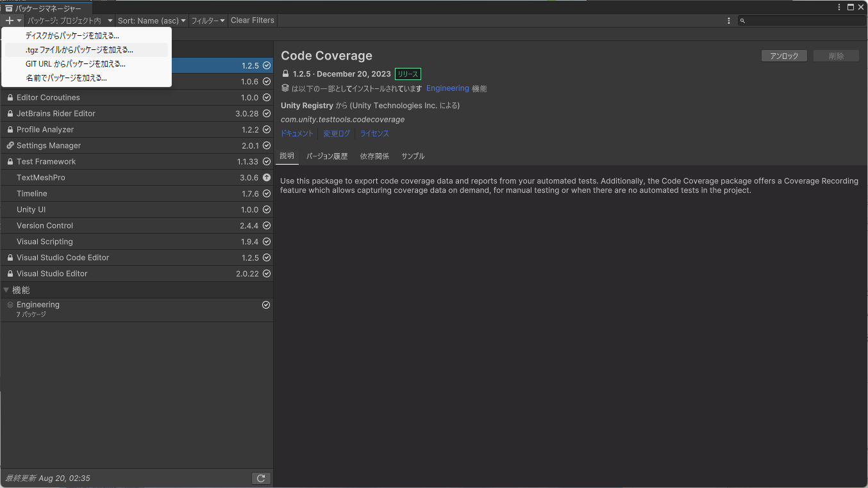Click installed checkmark on Visual Scripting row

267,241
